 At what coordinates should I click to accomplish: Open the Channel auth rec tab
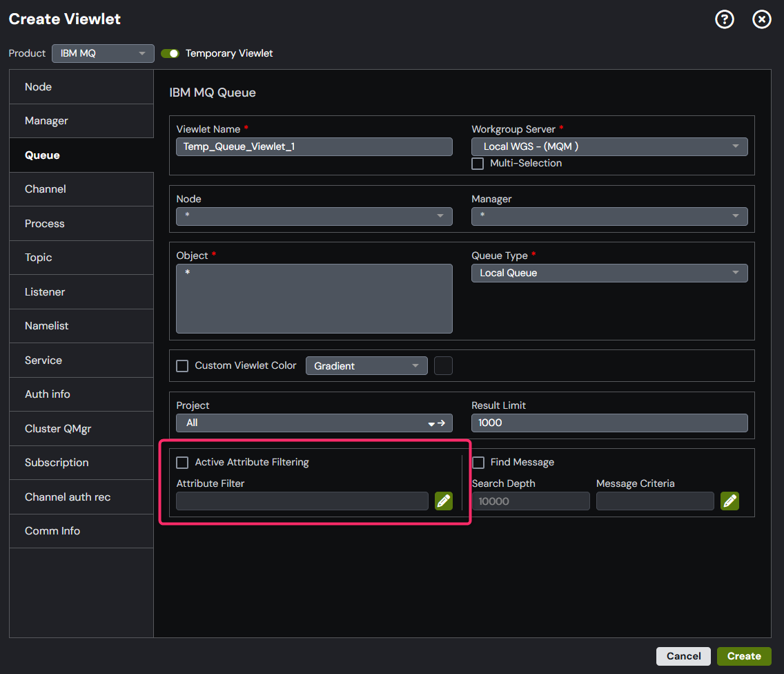click(x=81, y=497)
